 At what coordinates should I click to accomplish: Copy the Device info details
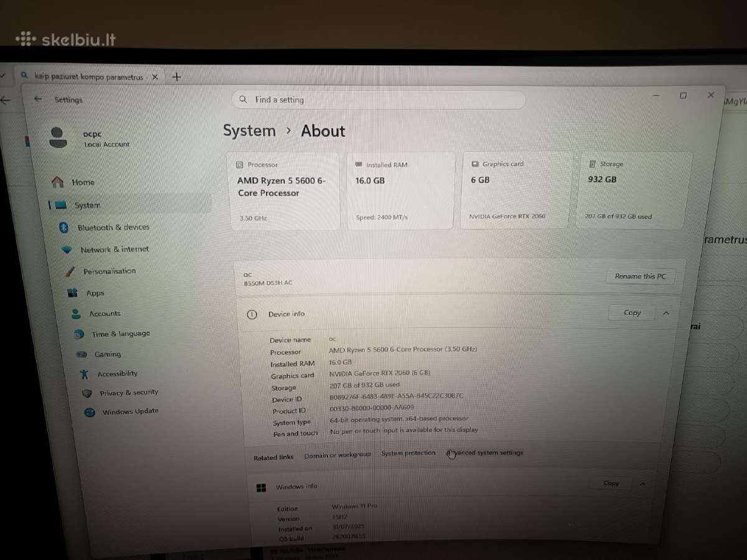point(632,313)
